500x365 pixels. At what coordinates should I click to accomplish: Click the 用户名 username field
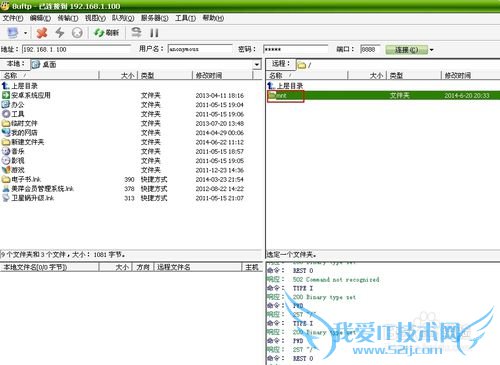pos(200,49)
